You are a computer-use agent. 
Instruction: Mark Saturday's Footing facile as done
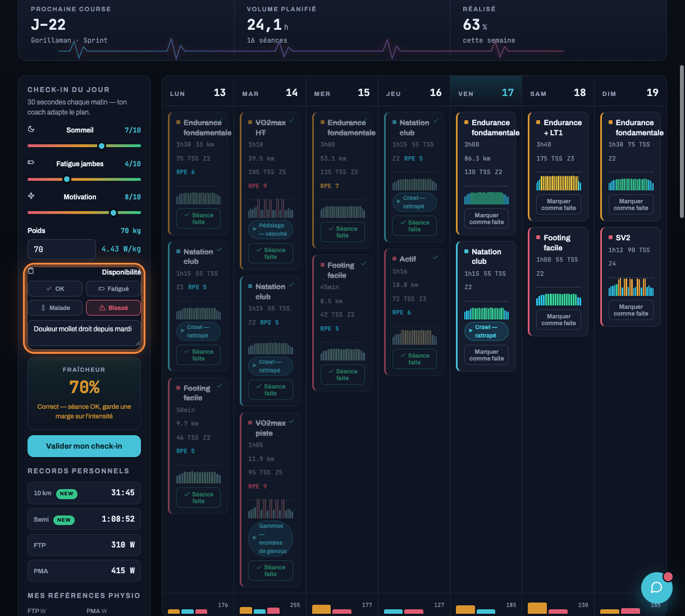coord(559,320)
